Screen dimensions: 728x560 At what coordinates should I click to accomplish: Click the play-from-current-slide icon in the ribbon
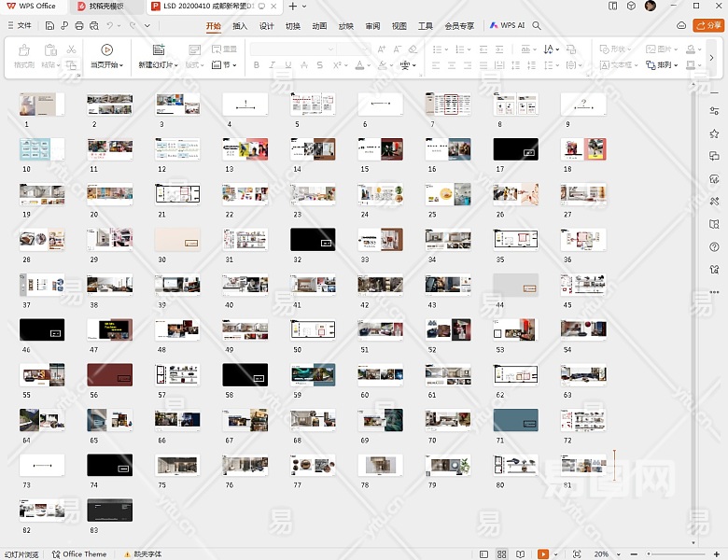(x=106, y=49)
